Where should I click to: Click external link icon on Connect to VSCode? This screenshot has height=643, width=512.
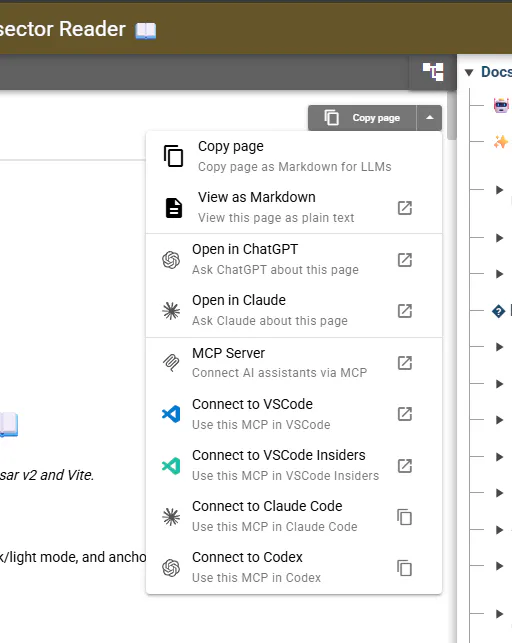[405, 414]
